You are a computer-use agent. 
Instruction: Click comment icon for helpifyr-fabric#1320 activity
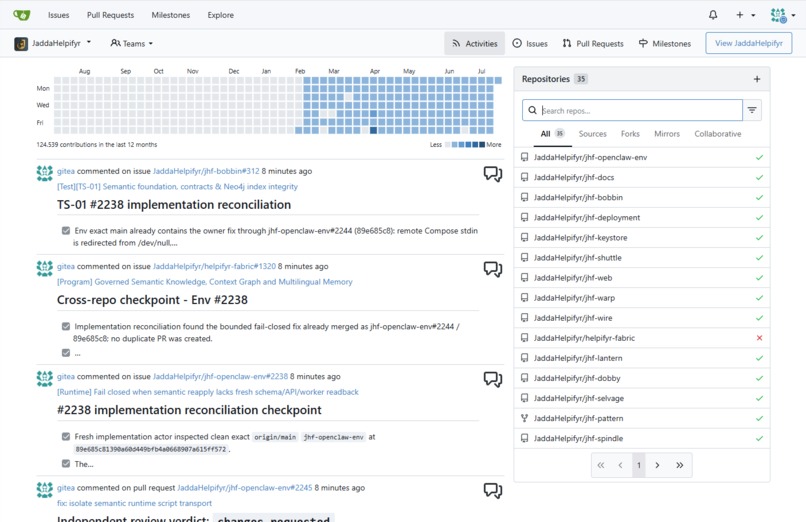coord(492,269)
